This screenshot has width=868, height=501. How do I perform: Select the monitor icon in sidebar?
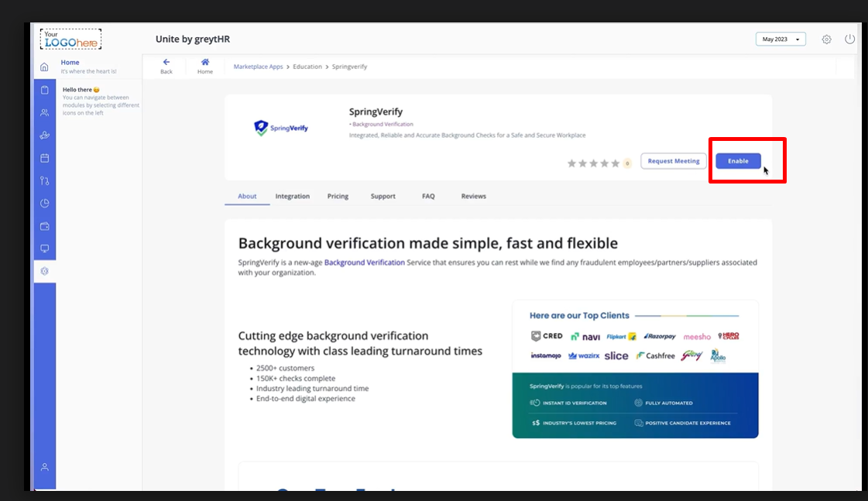pos(44,249)
